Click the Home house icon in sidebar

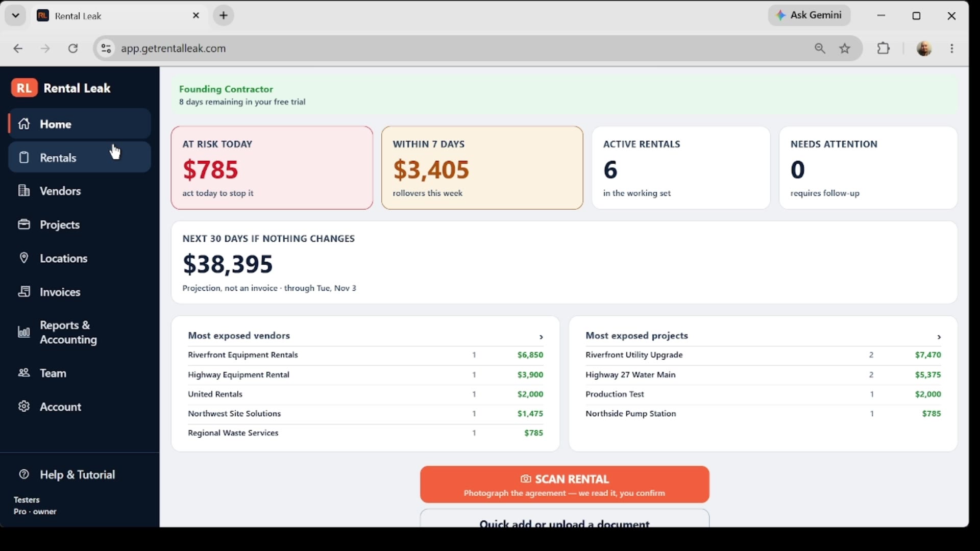(24, 124)
